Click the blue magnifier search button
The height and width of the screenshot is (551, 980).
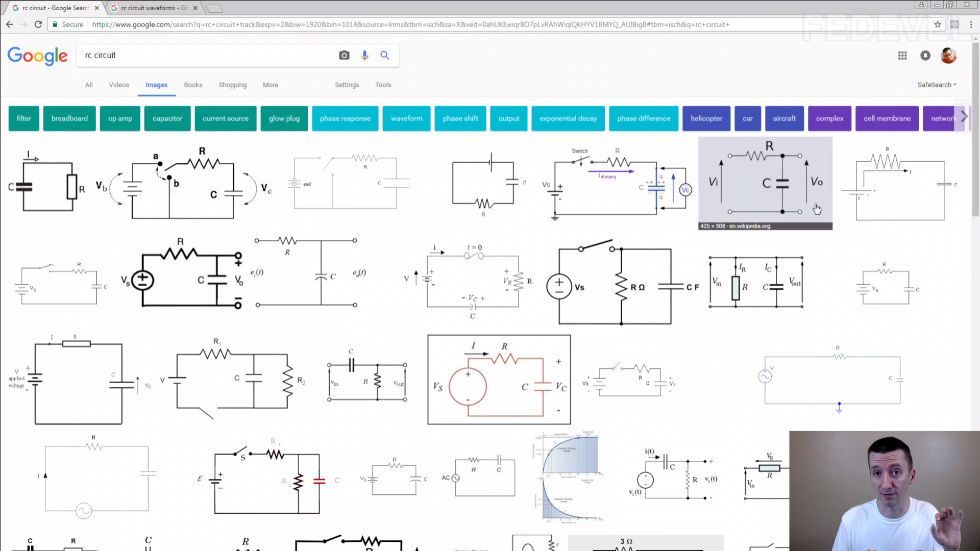(x=385, y=55)
